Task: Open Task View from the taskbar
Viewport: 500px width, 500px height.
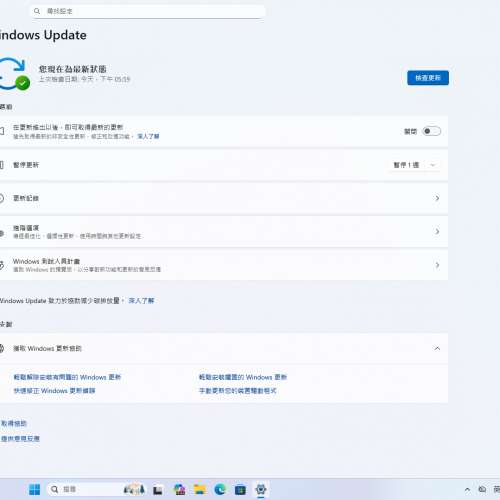Action: click(158, 490)
